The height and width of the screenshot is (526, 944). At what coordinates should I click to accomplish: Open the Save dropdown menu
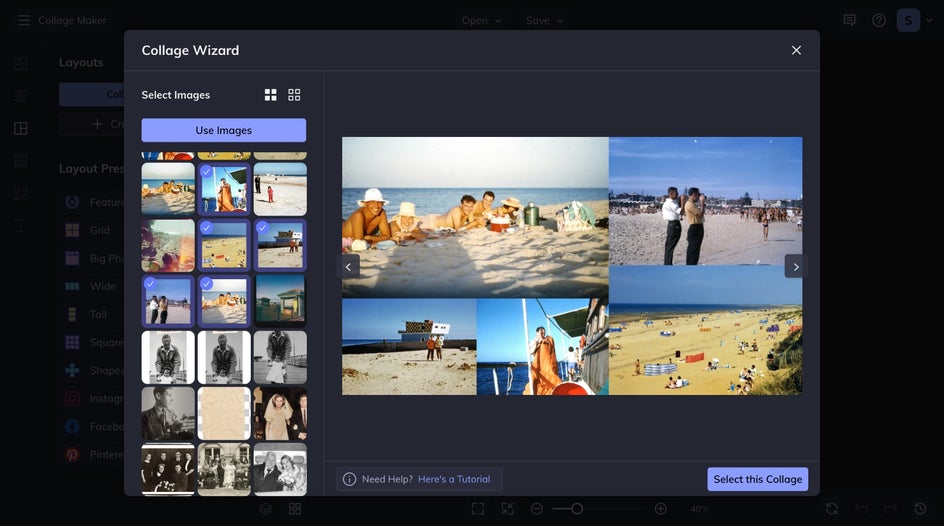tap(544, 20)
